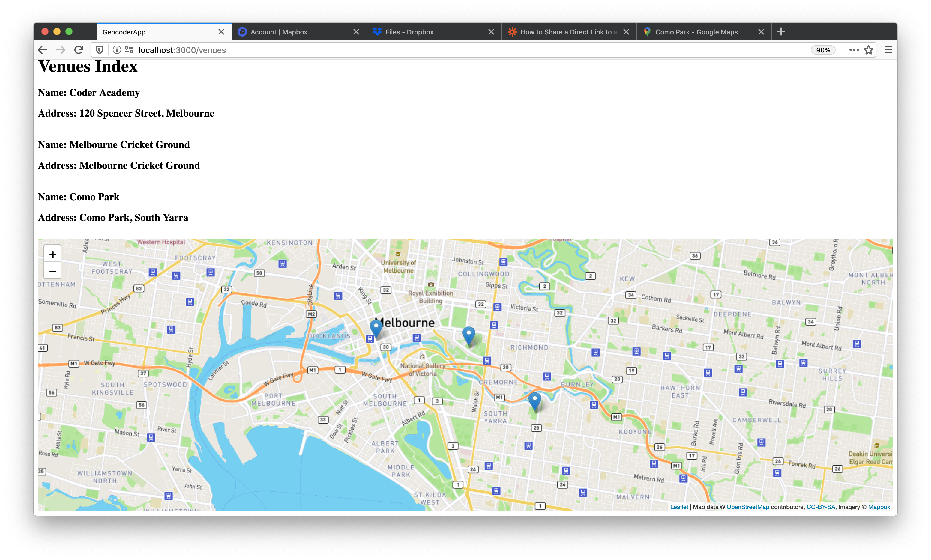Open the tracking protection shield icon

[100, 50]
